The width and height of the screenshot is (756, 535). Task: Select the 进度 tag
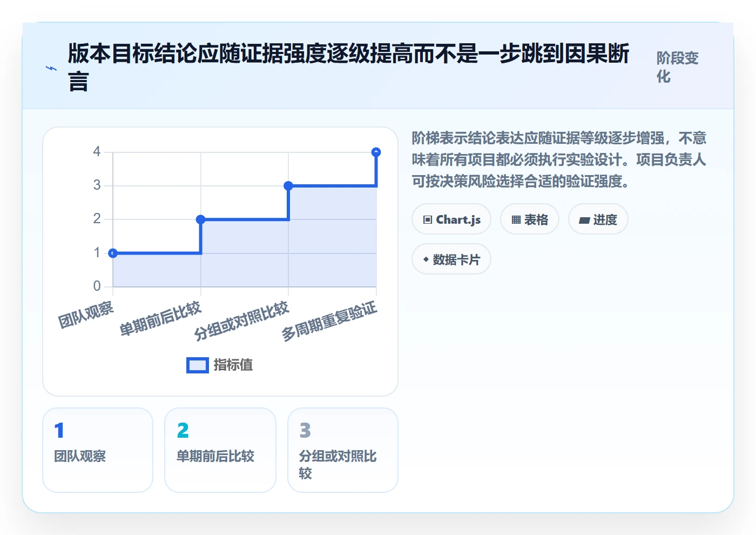coord(598,219)
